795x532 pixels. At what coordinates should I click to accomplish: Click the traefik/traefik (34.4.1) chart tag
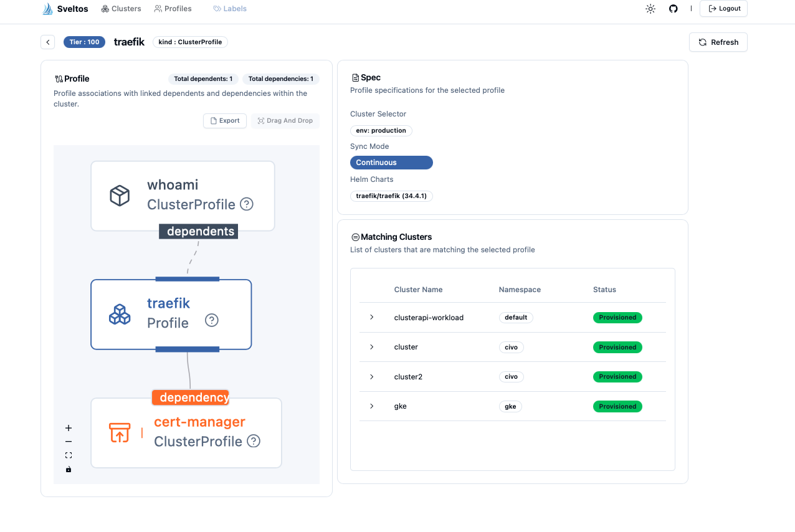pyautogui.click(x=391, y=196)
